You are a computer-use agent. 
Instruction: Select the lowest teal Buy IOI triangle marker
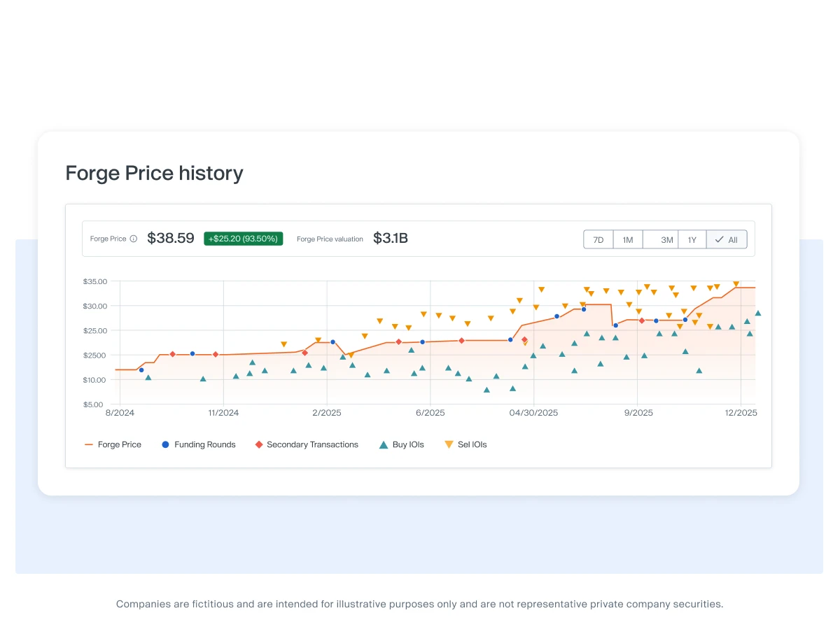[486, 390]
